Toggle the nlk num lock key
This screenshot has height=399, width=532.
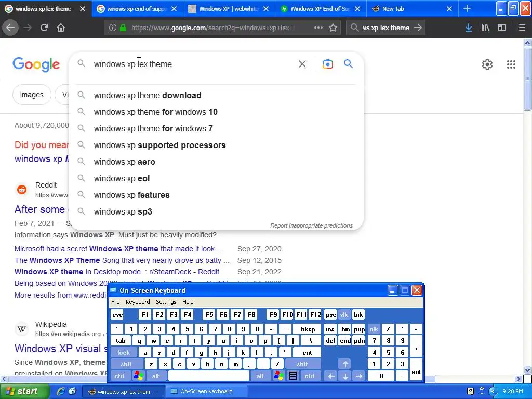click(x=374, y=329)
